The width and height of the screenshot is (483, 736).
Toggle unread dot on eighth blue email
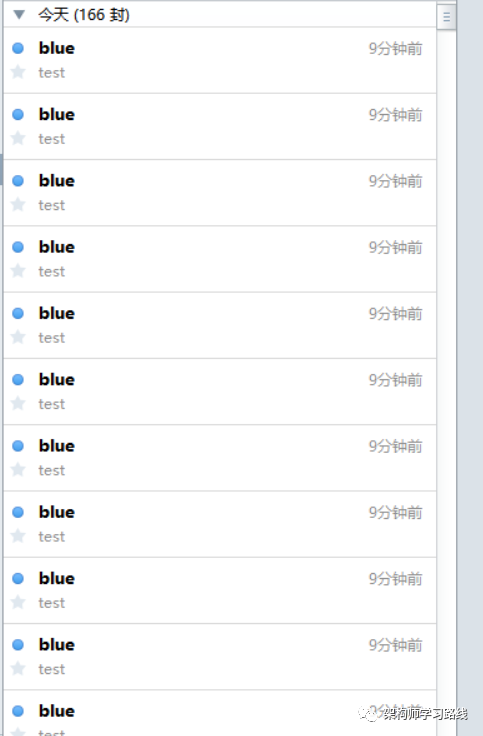(18, 512)
